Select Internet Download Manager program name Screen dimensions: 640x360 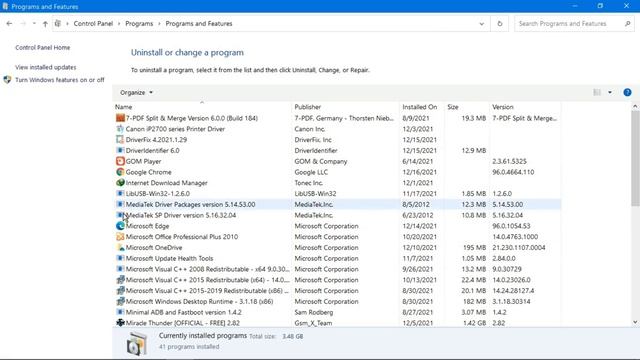(x=167, y=183)
